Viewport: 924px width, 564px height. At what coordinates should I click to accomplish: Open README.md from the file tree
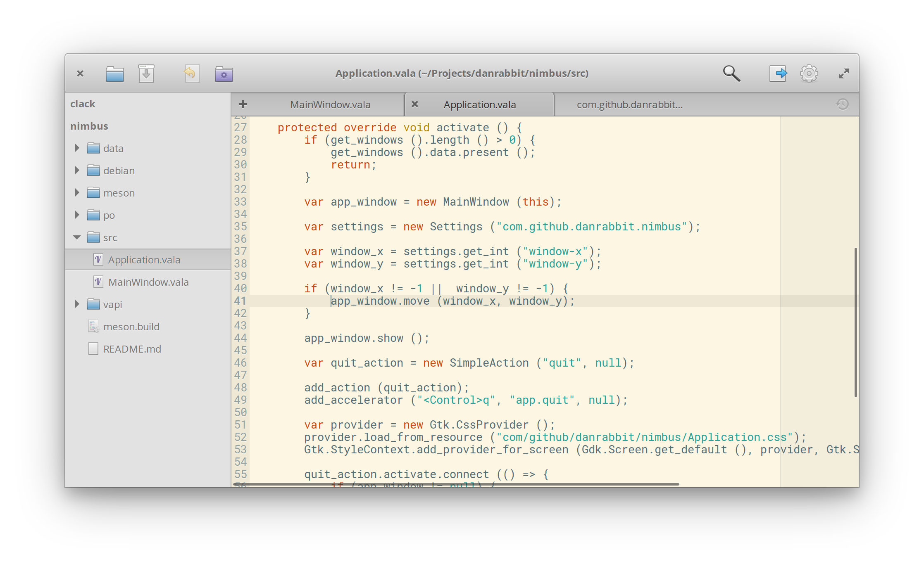(132, 349)
